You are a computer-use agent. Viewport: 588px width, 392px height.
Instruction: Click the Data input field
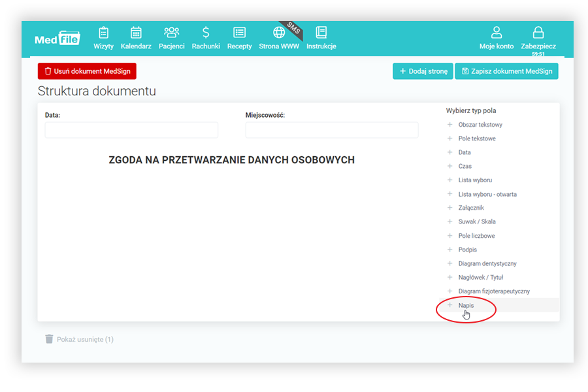tap(131, 130)
